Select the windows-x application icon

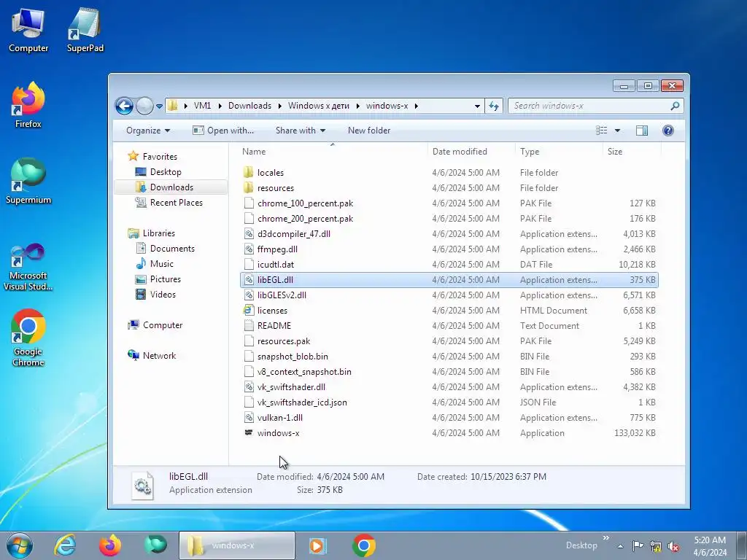point(248,432)
